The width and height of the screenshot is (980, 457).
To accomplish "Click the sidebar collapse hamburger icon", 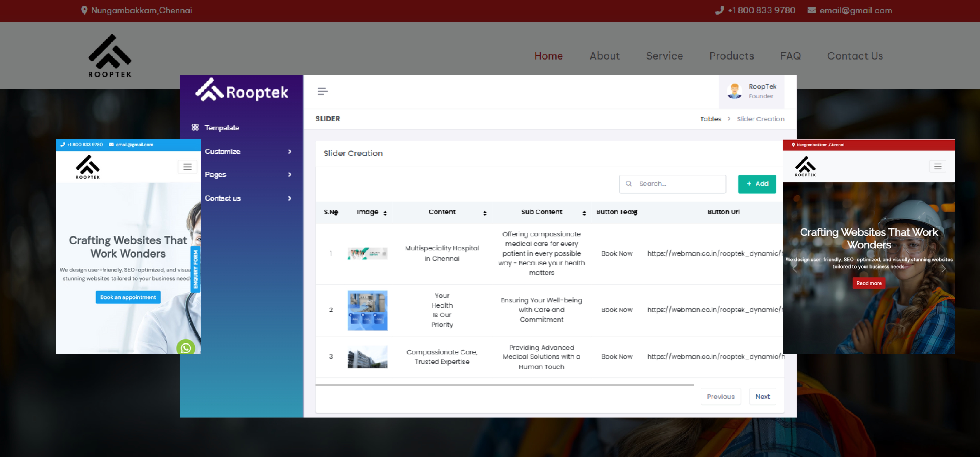I will (x=323, y=91).
